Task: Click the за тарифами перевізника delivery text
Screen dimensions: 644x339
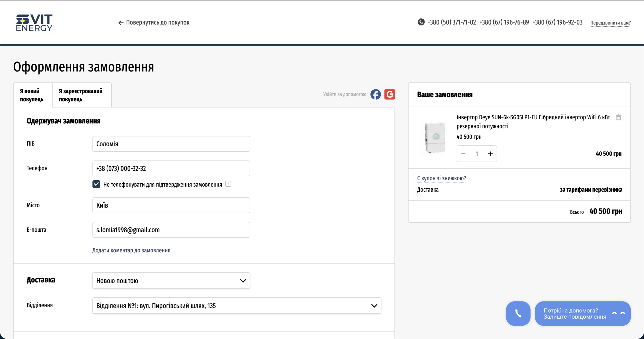Action: [x=591, y=190]
